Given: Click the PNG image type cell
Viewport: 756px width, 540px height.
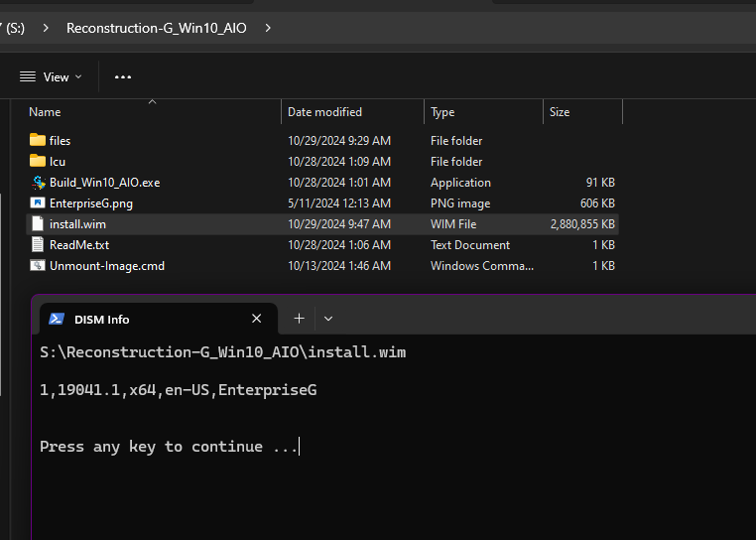Looking at the screenshot, I should tap(460, 203).
